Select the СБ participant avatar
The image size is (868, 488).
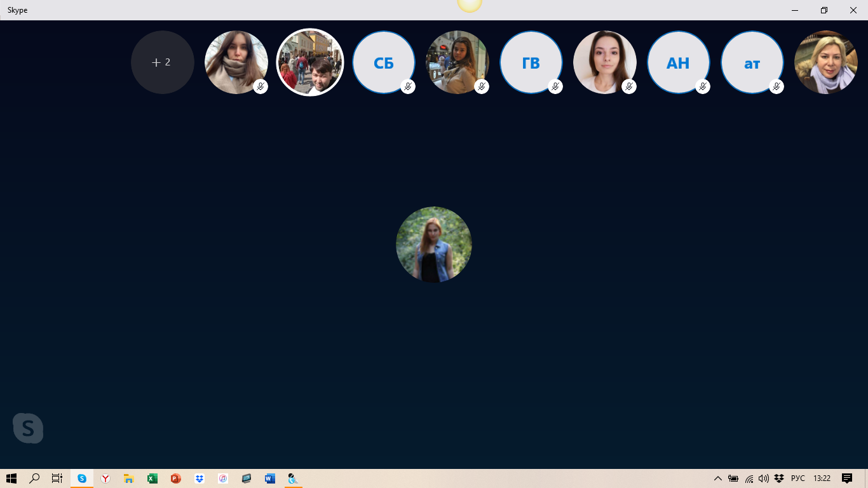coord(383,62)
